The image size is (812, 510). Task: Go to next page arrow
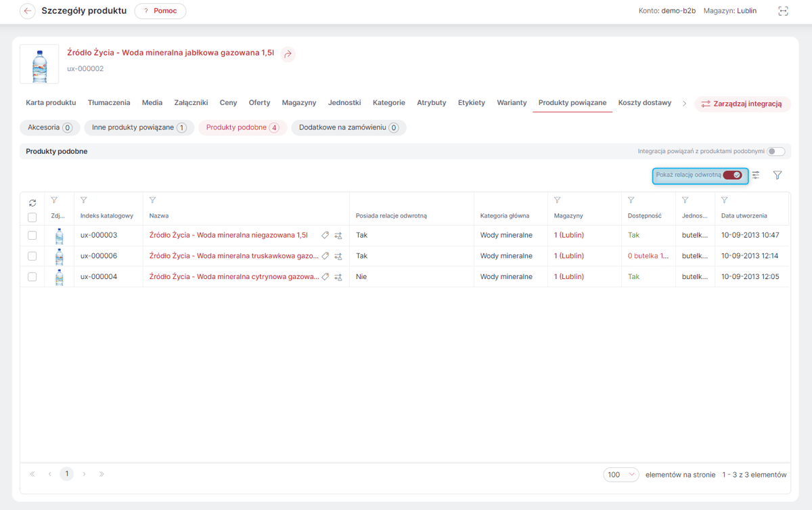[x=84, y=474]
